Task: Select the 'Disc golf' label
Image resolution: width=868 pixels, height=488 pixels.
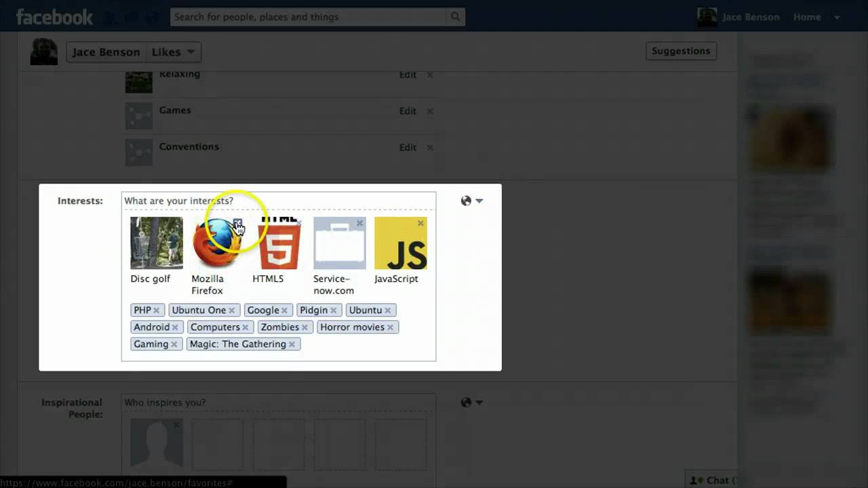Action: 151,279
